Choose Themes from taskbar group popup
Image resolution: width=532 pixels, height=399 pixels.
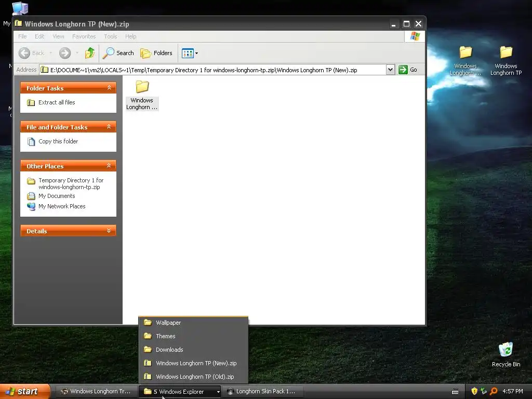point(193,336)
